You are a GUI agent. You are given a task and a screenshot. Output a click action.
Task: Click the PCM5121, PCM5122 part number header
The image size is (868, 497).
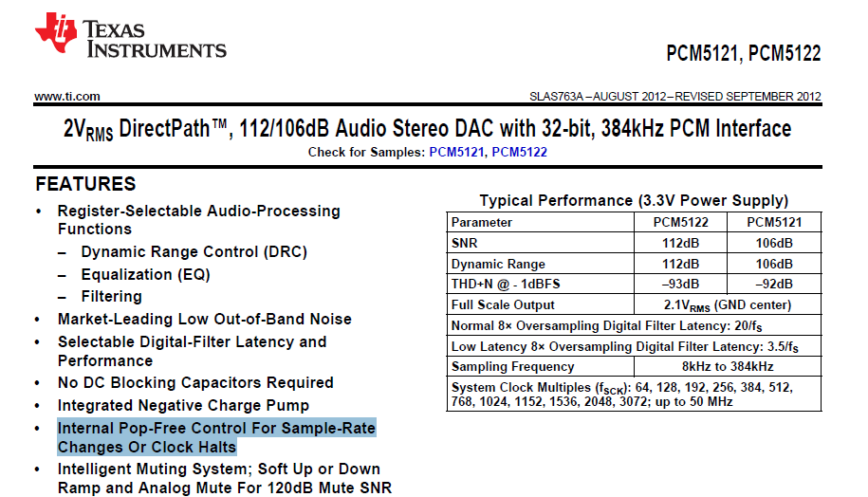744,54
